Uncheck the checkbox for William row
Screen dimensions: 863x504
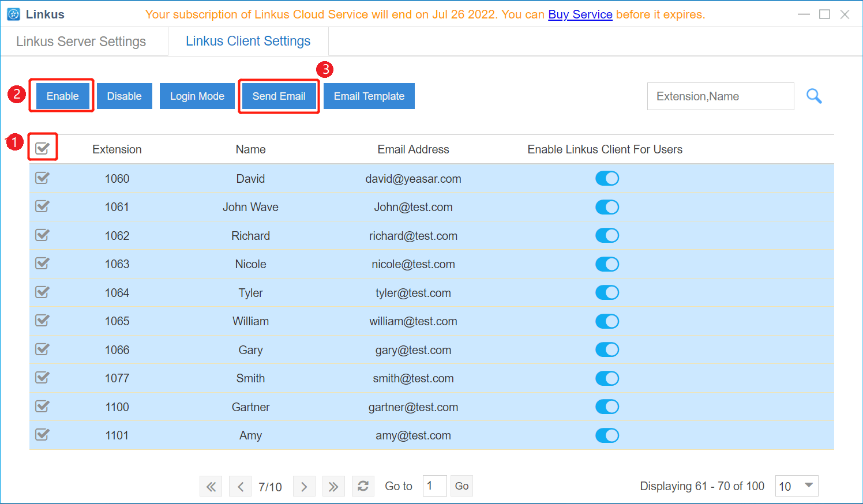(42, 320)
